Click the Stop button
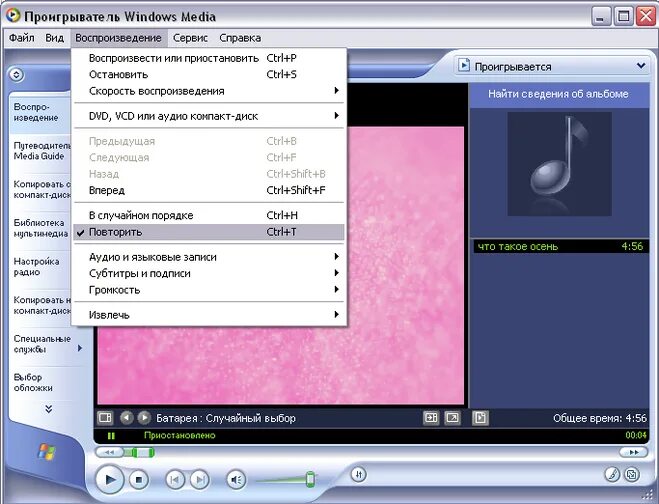The image size is (659, 504). coord(139,480)
